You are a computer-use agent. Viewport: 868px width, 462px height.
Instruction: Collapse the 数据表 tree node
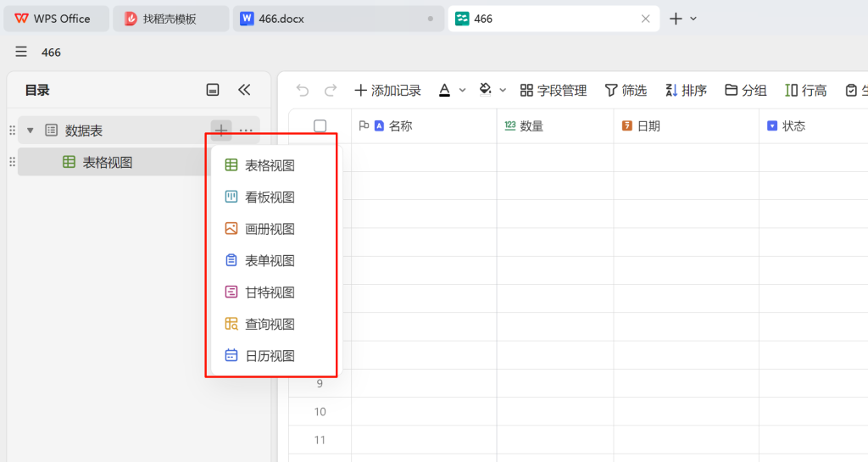[31, 131]
